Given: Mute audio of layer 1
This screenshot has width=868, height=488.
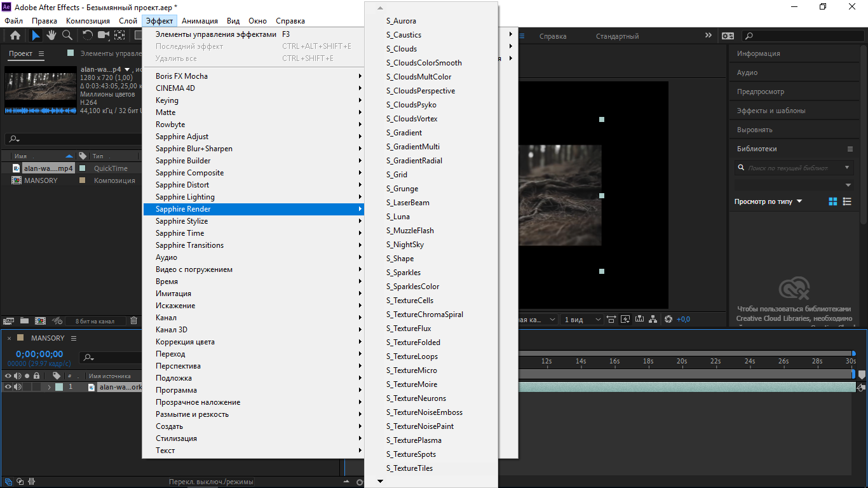Looking at the screenshot, I should pyautogui.click(x=18, y=387).
